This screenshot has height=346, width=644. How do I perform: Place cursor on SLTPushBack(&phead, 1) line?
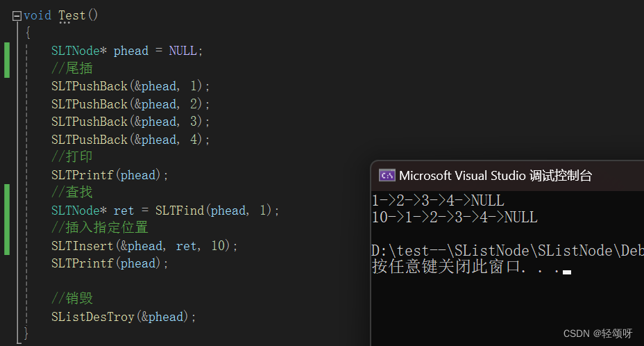(130, 86)
